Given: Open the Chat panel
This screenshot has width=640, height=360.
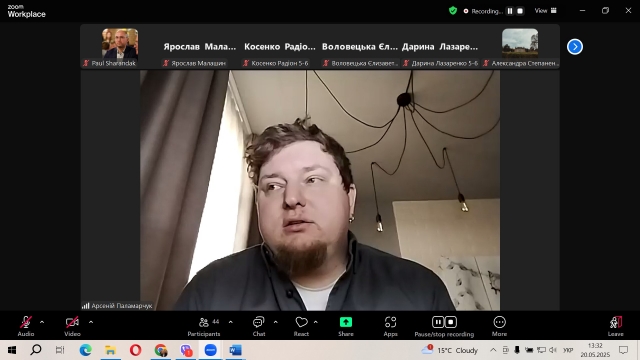Looking at the screenshot, I should (259, 326).
